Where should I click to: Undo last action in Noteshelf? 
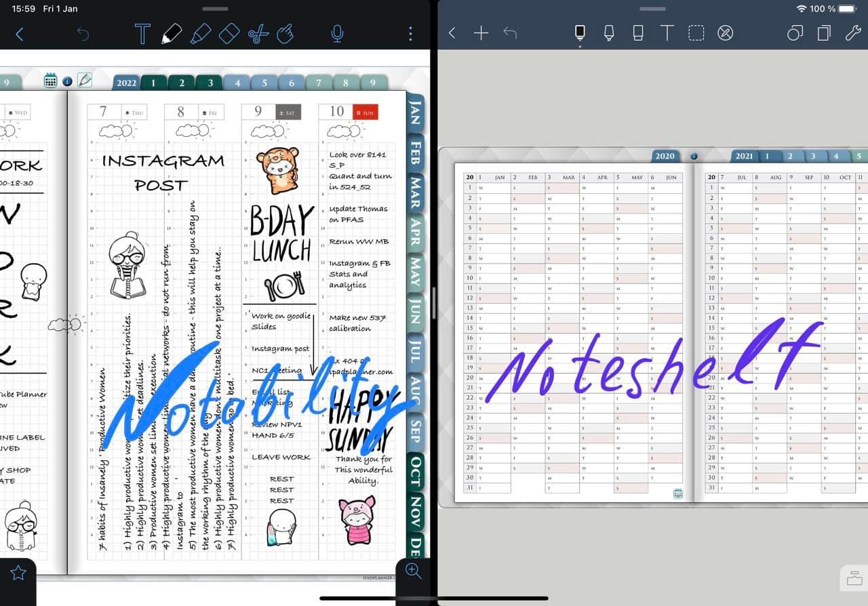(510, 33)
